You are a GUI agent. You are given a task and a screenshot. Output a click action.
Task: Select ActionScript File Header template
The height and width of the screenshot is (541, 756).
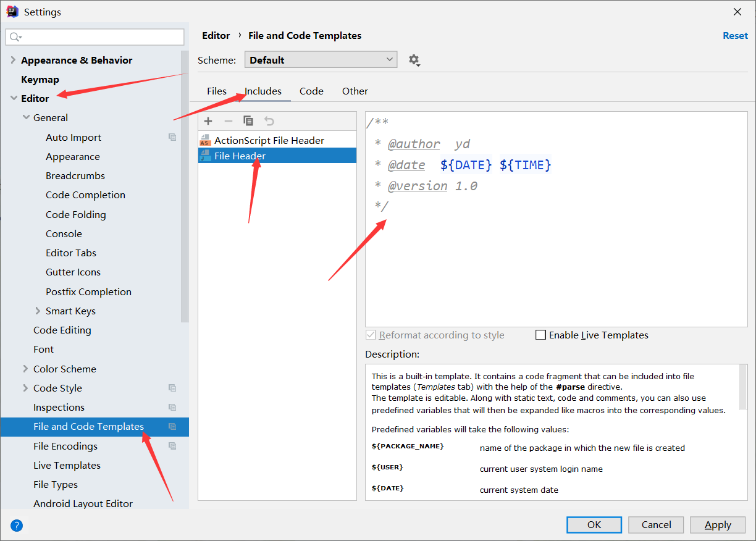tap(277, 140)
